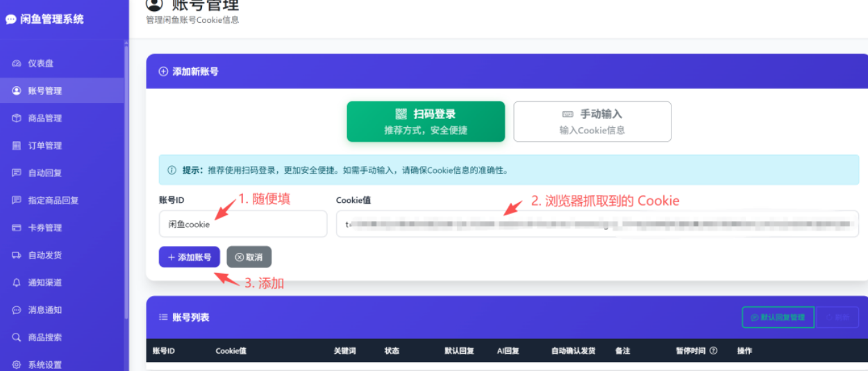Click the 关键词 column header
The height and width of the screenshot is (371, 868).
345,351
